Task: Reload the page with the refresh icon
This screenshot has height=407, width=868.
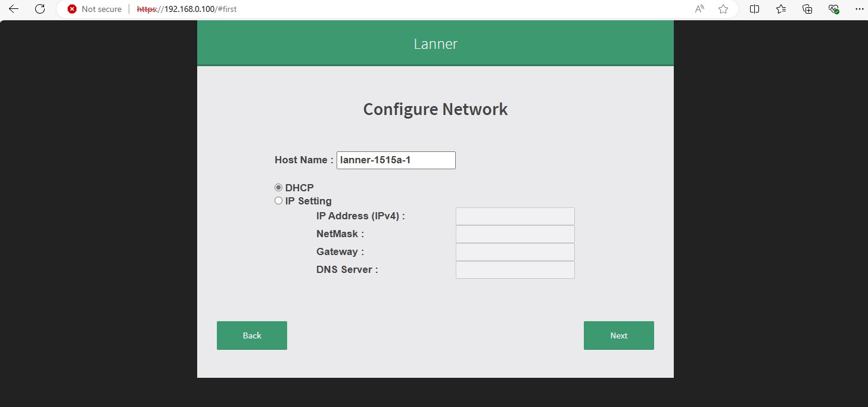Action: (x=40, y=9)
